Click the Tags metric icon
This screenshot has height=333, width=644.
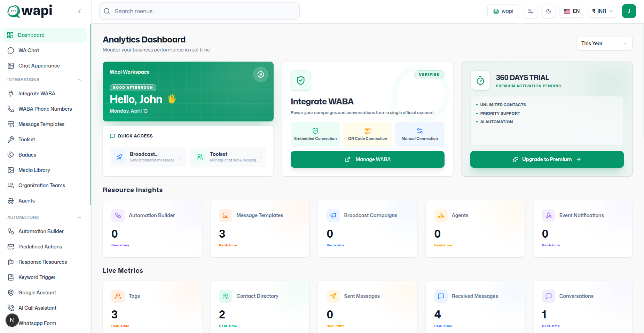[x=118, y=296]
